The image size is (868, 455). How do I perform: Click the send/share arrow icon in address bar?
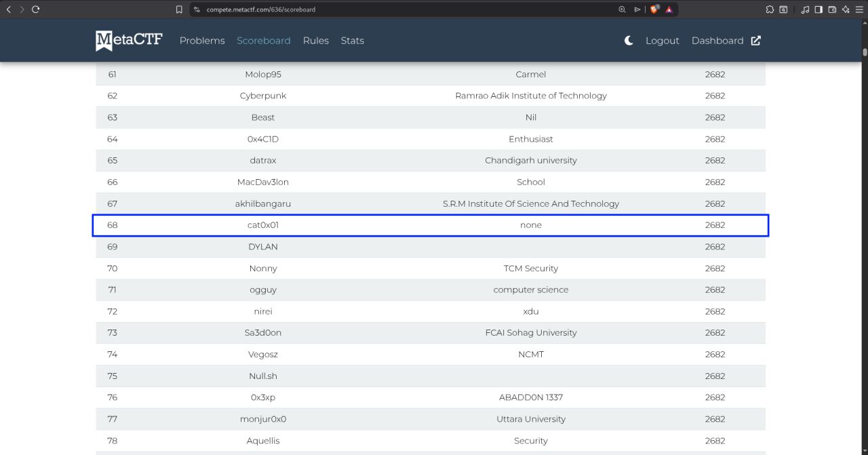637,9
